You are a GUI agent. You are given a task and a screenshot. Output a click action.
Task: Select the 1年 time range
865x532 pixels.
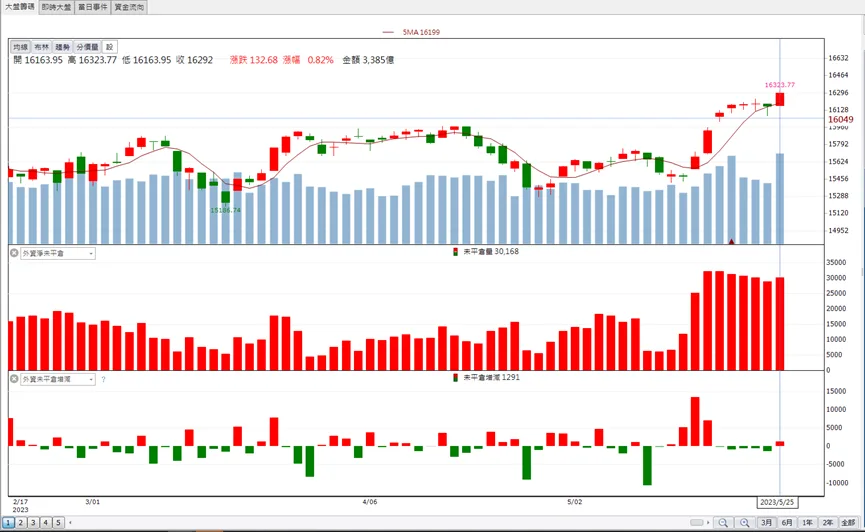[808, 523]
